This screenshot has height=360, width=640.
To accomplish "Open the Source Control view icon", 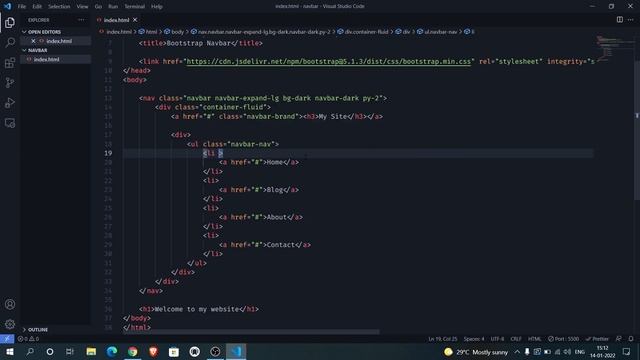I will pyautogui.click(x=10, y=83).
